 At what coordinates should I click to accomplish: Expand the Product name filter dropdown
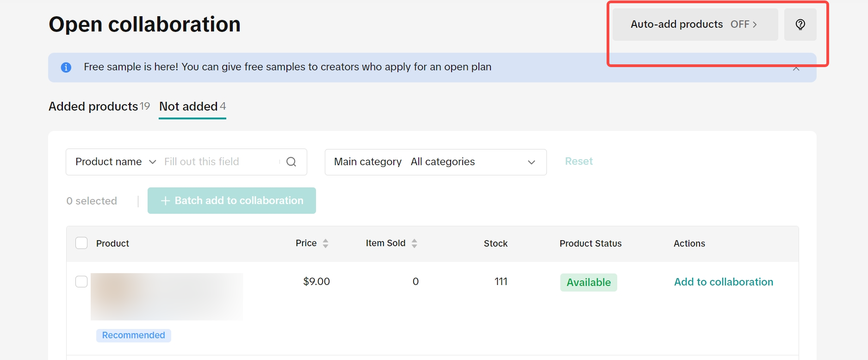pyautogui.click(x=116, y=162)
